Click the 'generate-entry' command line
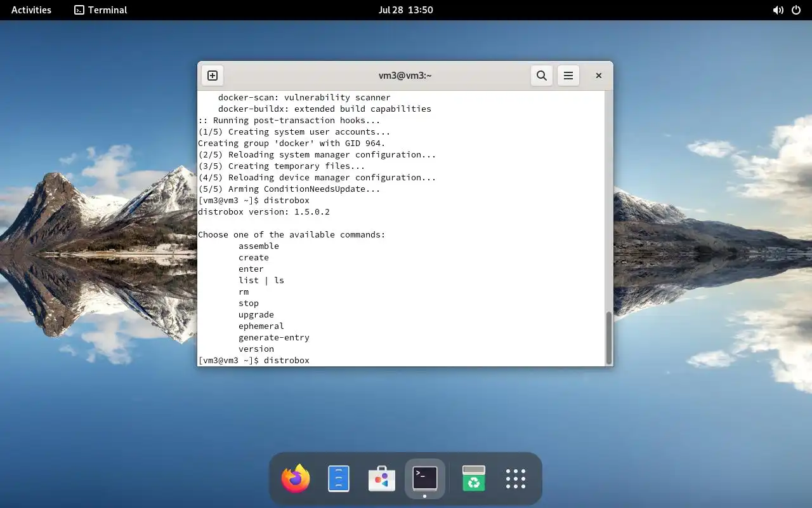 (x=274, y=338)
